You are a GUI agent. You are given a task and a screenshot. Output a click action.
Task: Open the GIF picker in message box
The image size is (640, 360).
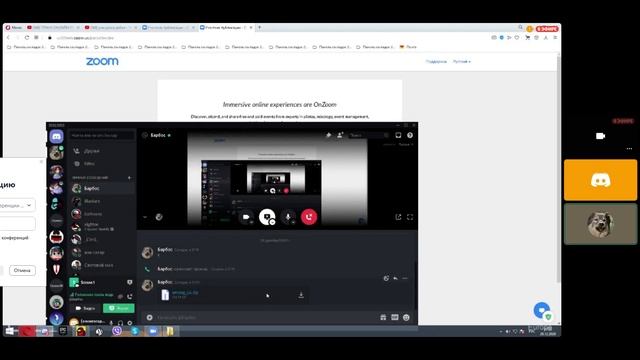[395, 317]
